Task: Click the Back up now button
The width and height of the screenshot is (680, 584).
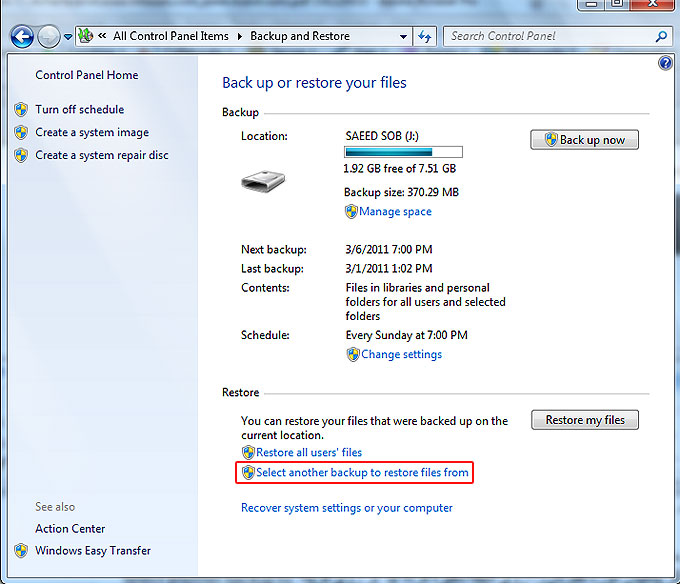Action: 584,140
